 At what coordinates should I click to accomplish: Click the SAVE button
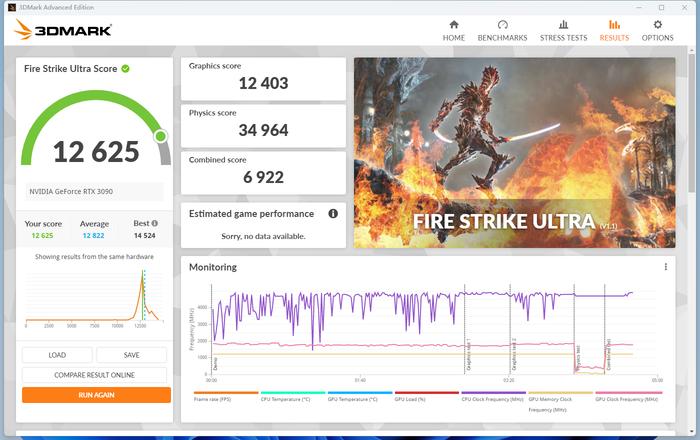pyautogui.click(x=132, y=355)
